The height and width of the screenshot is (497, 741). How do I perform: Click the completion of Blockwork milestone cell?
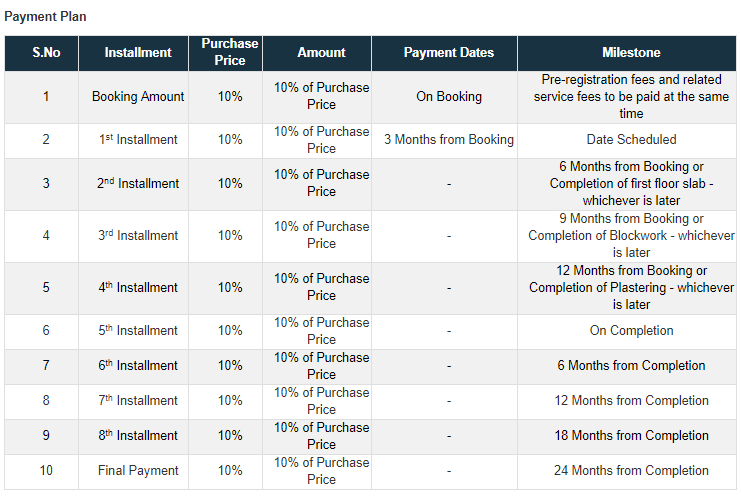click(631, 236)
